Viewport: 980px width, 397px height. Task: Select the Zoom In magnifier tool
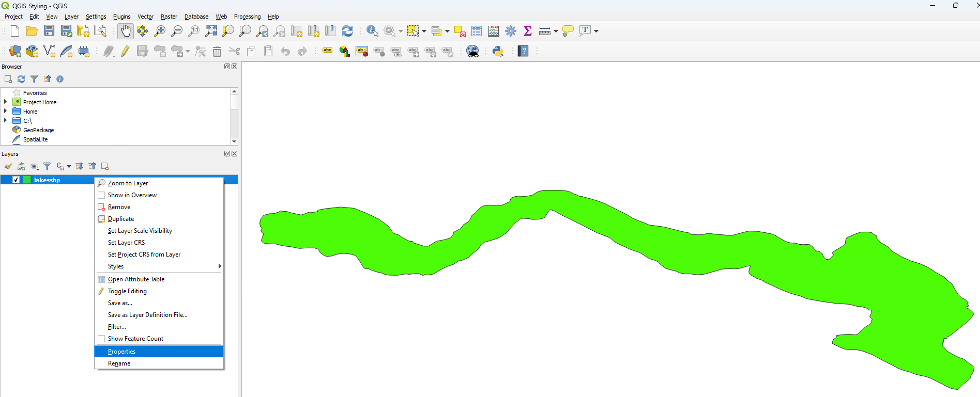pyautogui.click(x=160, y=31)
